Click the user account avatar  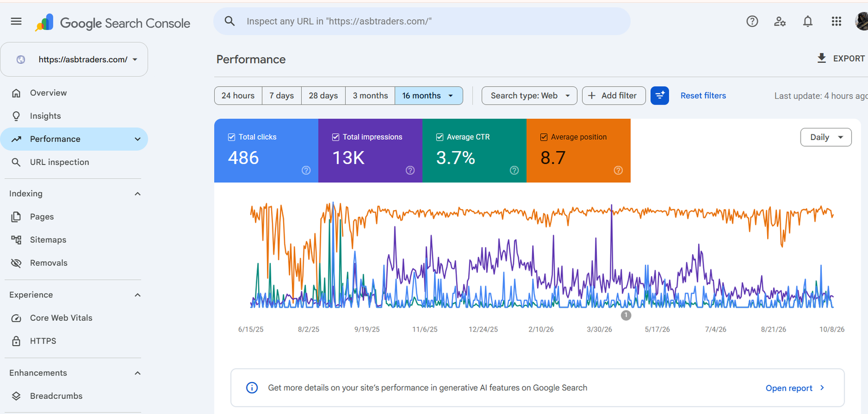pos(861,21)
